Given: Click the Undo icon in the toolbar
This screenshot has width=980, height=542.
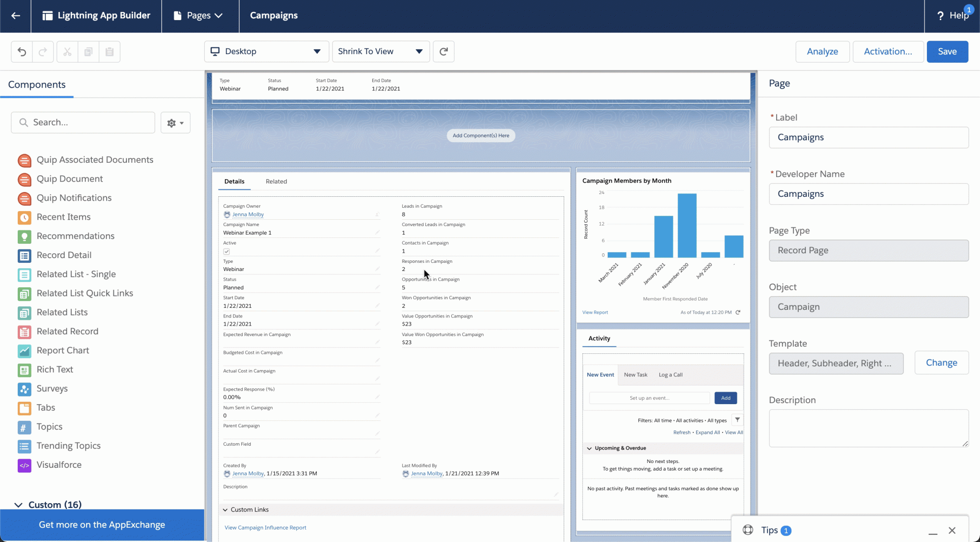Looking at the screenshot, I should [22, 51].
